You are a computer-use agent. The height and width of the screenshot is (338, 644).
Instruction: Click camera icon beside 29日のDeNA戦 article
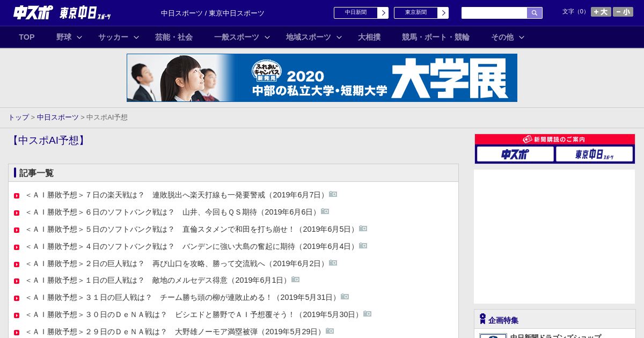(x=330, y=331)
